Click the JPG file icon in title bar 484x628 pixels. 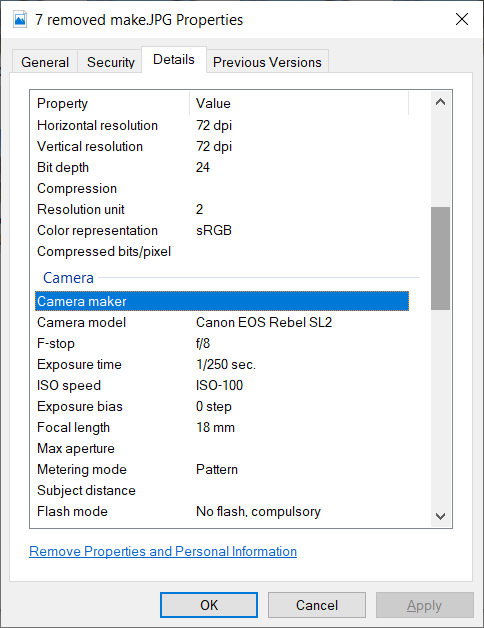20,20
